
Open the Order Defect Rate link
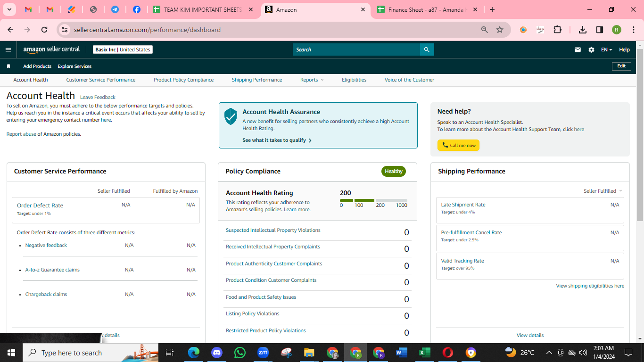(x=40, y=206)
